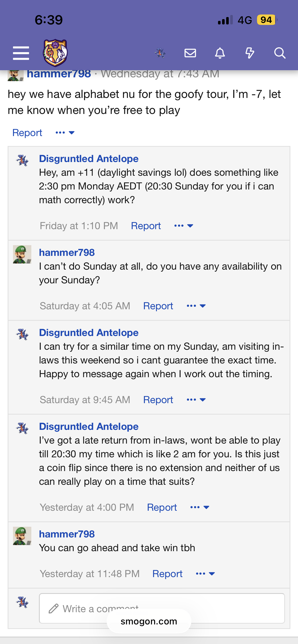Open search with the magnifying glass
Image resolution: width=298 pixels, height=644 pixels.
[x=279, y=53]
